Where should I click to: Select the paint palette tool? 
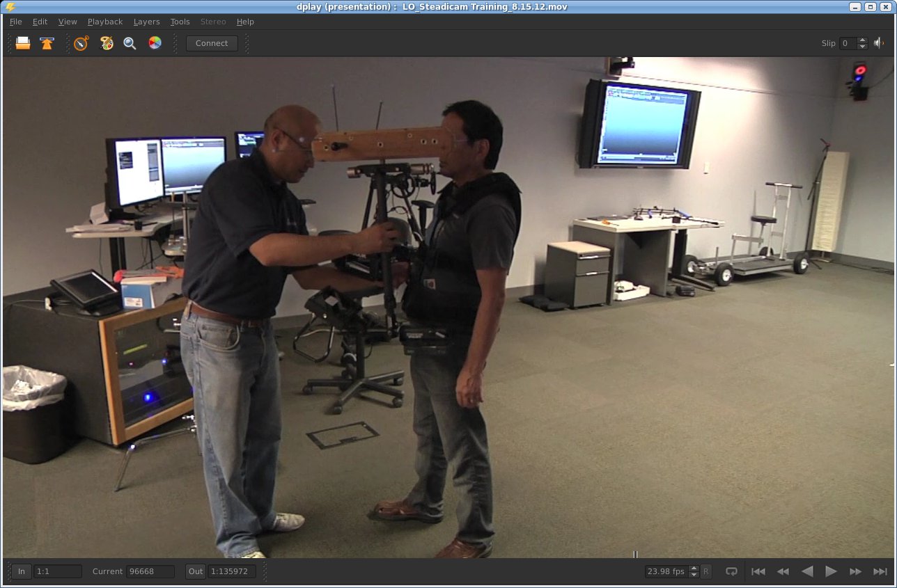coord(107,43)
